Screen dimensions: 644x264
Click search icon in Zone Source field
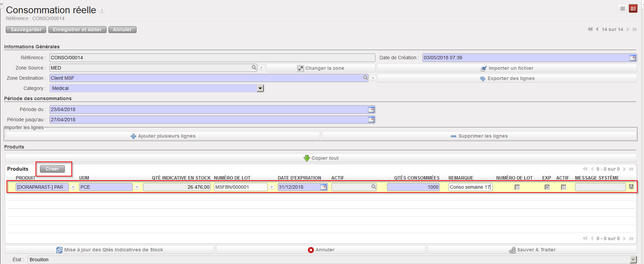(254, 68)
